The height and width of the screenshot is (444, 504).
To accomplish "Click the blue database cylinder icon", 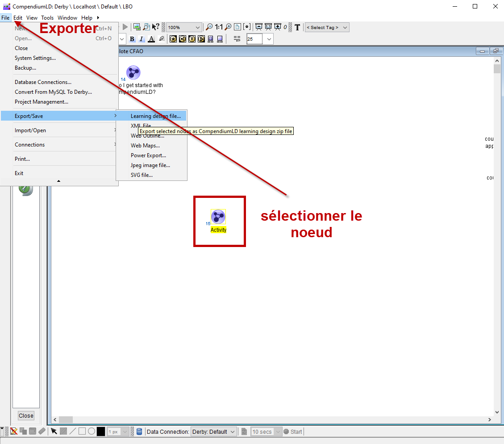I will tap(139, 431).
